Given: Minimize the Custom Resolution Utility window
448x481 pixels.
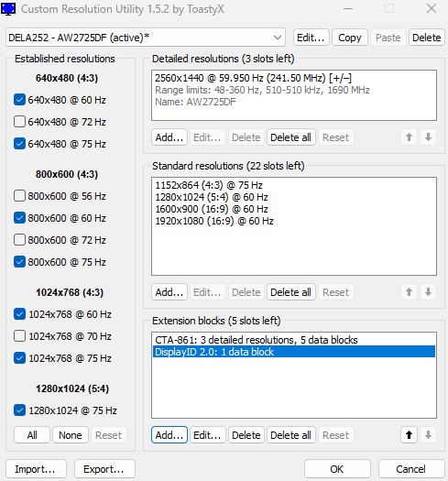Looking at the screenshot, I should pos(348,8).
